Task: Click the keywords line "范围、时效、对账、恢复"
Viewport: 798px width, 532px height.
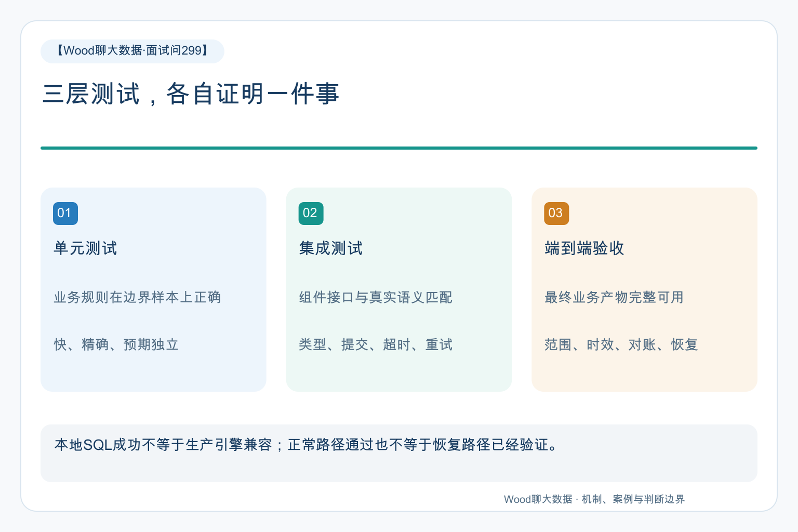Action: [621, 344]
